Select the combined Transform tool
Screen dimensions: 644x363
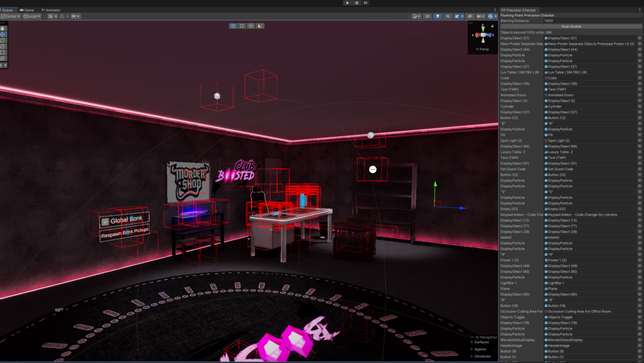(3, 58)
